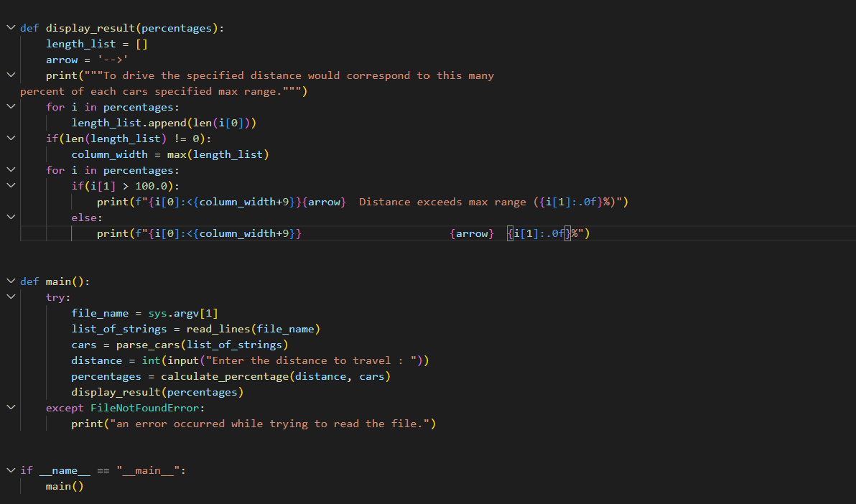Click 'display_result(percentages)' call in main
The width and height of the screenshot is (856, 504).
[x=157, y=393]
